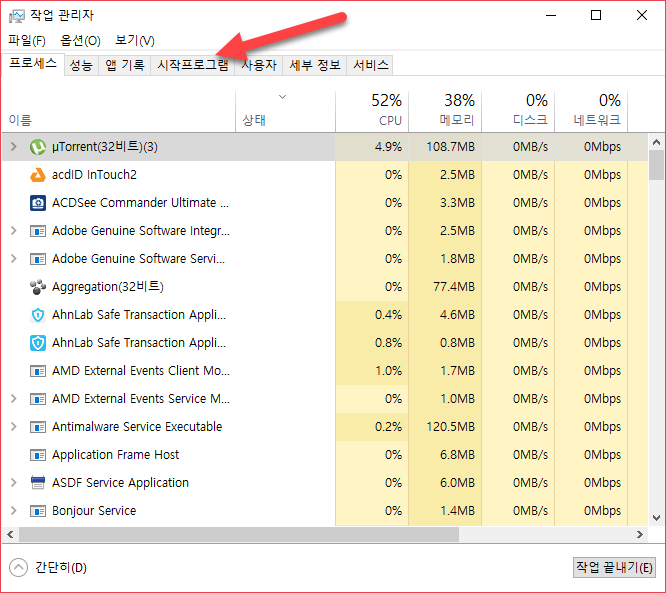Sort by the 메모리 column header

point(445,111)
